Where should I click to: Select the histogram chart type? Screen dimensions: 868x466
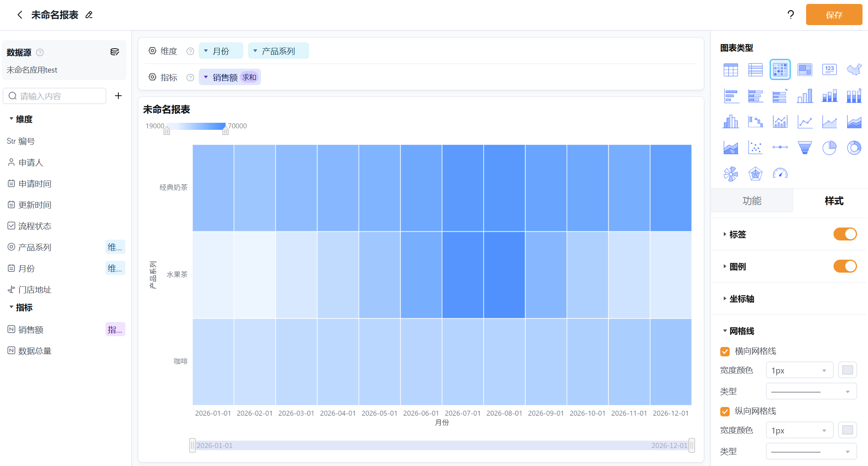(x=730, y=122)
